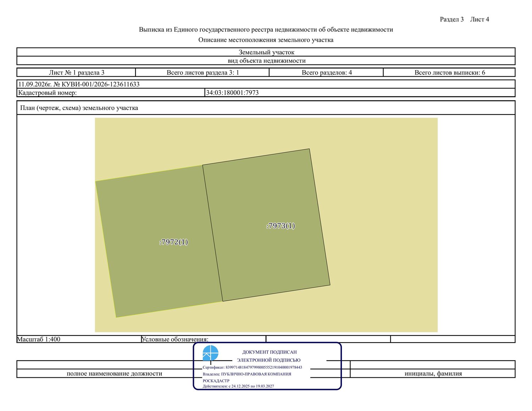
Task: Click 'Лист 4' in the page header
Action: click(x=480, y=19)
